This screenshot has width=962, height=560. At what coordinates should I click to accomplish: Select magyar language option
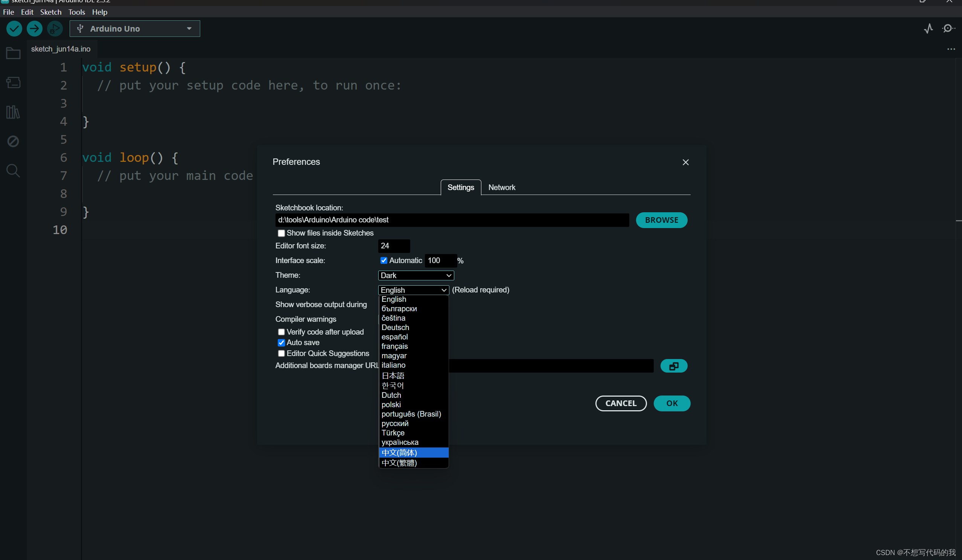click(413, 356)
